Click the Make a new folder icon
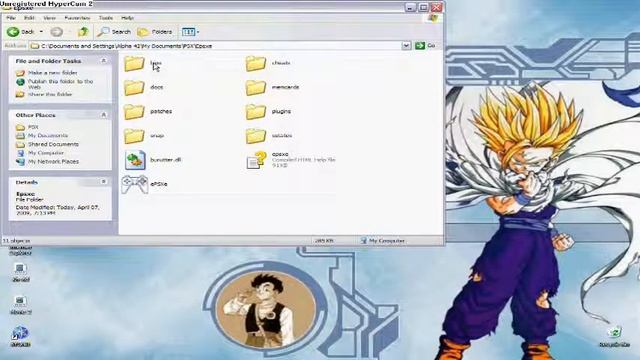 20,73
